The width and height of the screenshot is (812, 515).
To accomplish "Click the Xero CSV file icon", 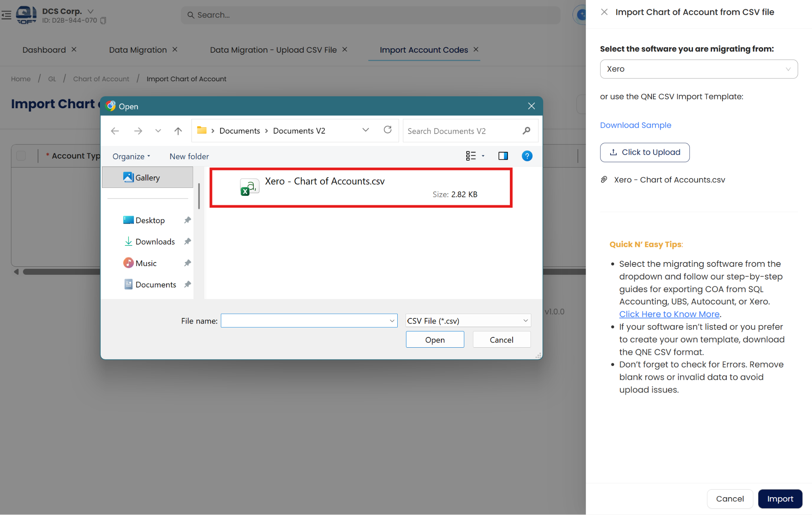I will coord(249,187).
